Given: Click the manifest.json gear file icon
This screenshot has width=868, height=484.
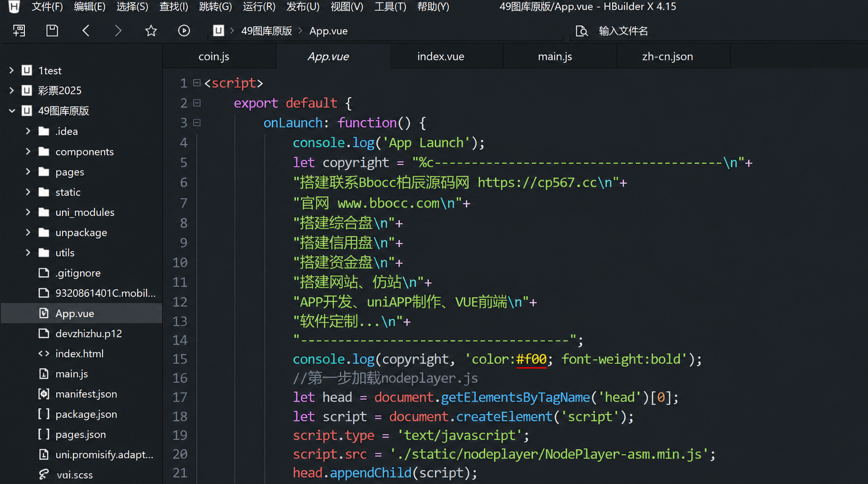Looking at the screenshot, I should (44, 394).
